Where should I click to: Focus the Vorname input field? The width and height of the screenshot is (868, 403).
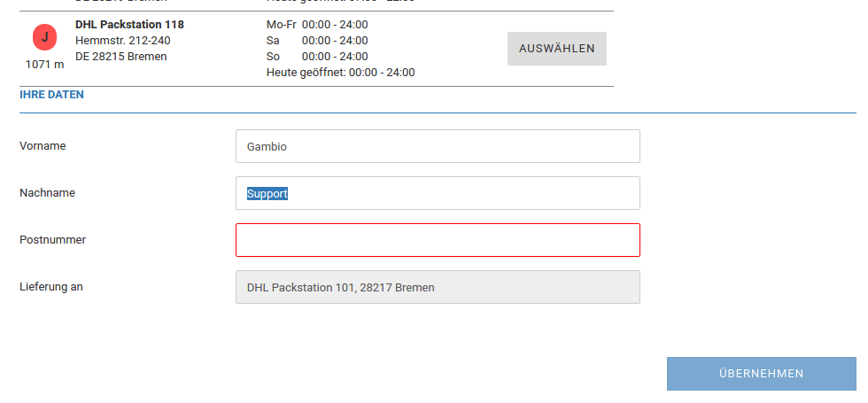click(438, 146)
